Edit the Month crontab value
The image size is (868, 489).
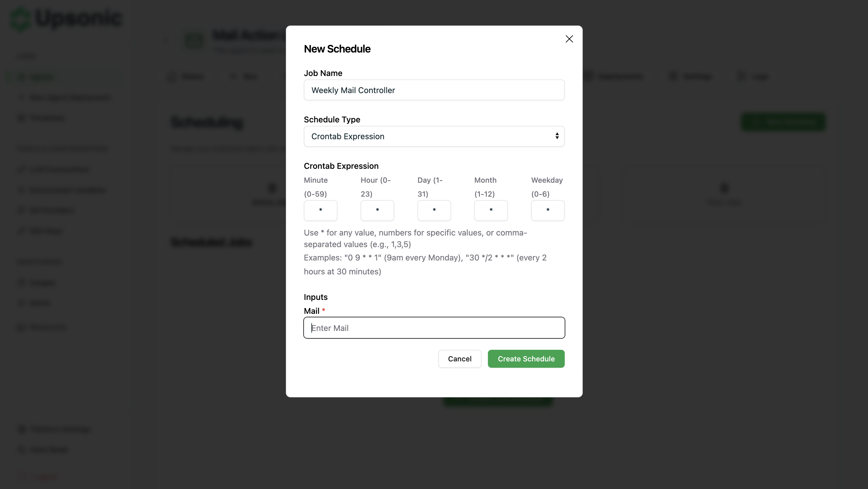(490, 210)
